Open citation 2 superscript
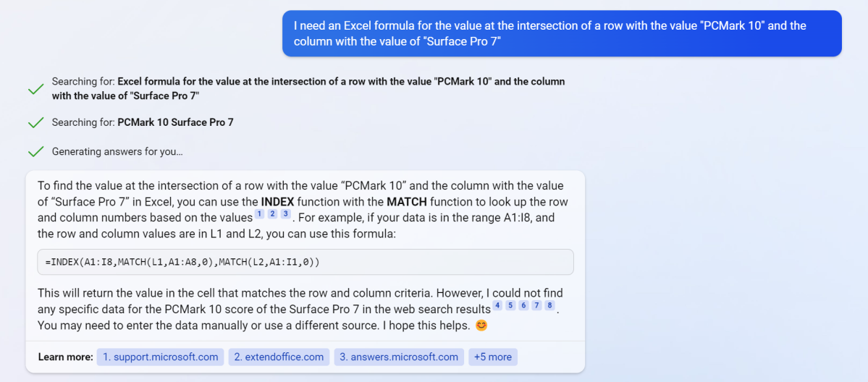 272,214
